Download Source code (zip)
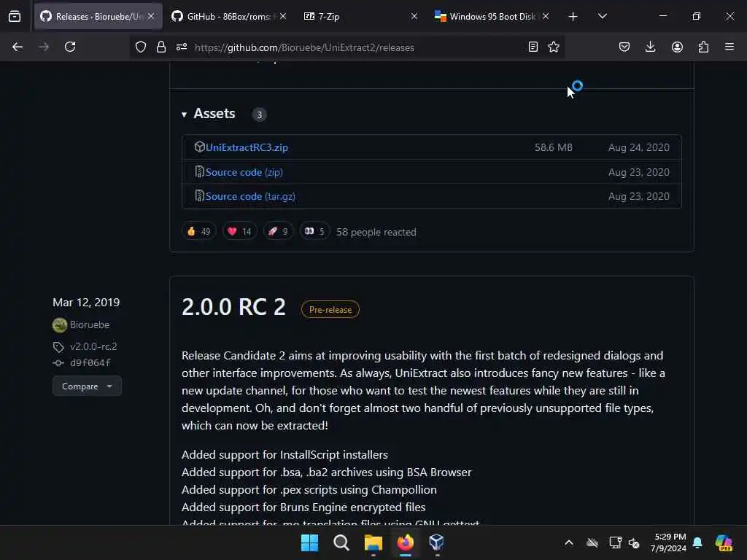Viewport: 747px width, 560px height. point(244,172)
